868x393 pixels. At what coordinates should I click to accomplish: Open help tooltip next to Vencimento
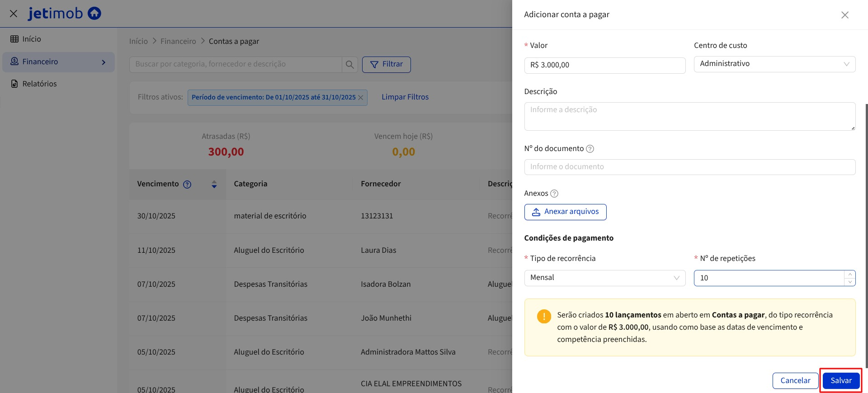pos(187,185)
